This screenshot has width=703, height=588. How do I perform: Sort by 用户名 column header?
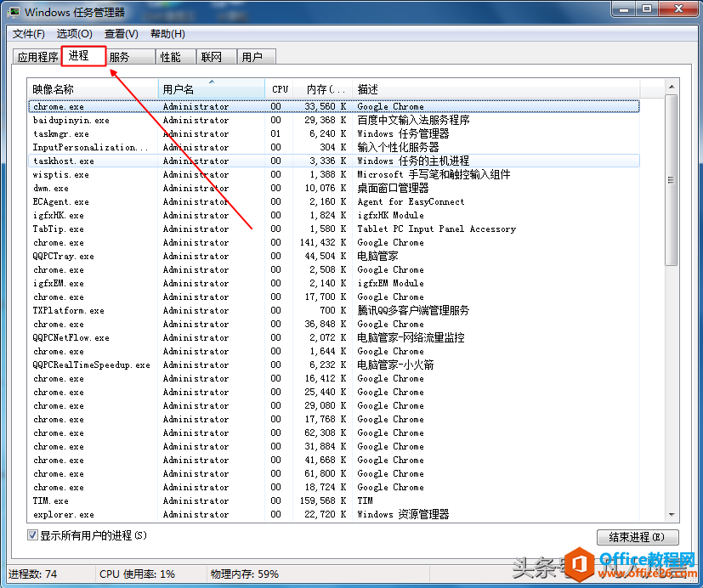click(x=212, y=89)
